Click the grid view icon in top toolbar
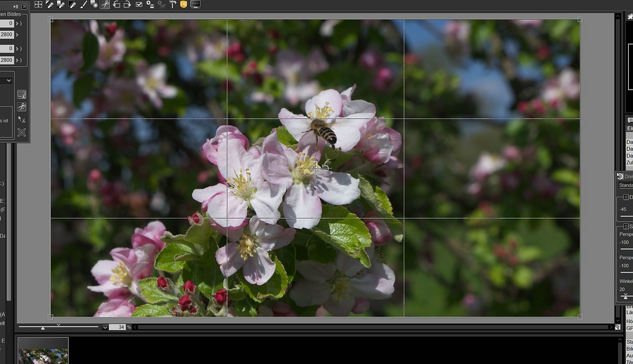The width and height of the screenshot is (633, 364). [x=38, y=4]
